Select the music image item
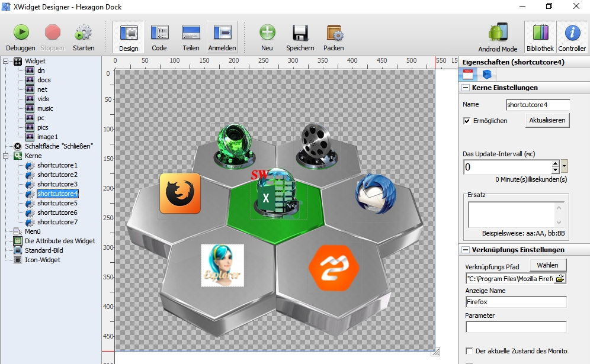The image size is (590, 364). (x=45, y=108)
